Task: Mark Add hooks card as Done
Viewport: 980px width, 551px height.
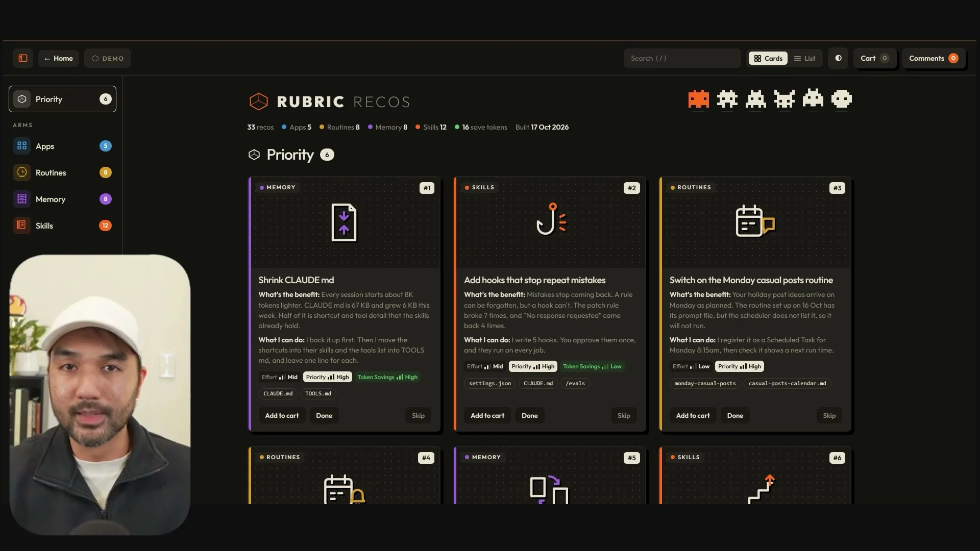Action: click(x=530, y=415)
